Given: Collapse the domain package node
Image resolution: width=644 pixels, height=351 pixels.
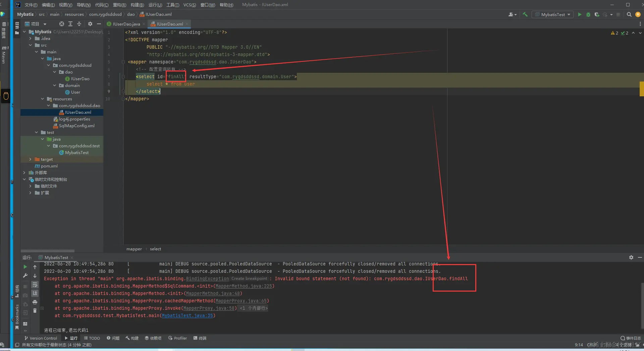Looking at the screenshot, I should 54,86.
